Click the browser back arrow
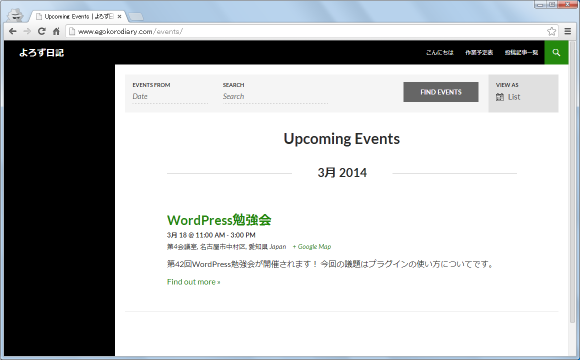The height and width of the screenshot is (360, 580). coord(13,31)
